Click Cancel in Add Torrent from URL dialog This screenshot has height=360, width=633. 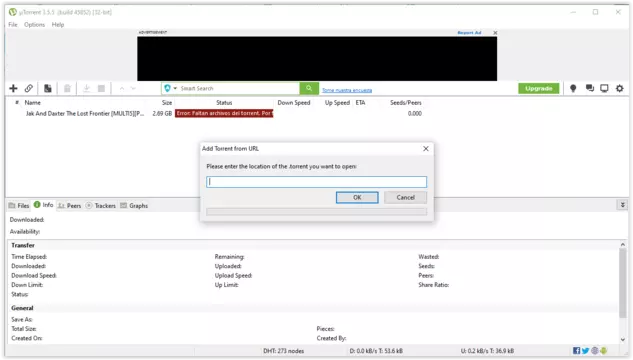(405, 197)
